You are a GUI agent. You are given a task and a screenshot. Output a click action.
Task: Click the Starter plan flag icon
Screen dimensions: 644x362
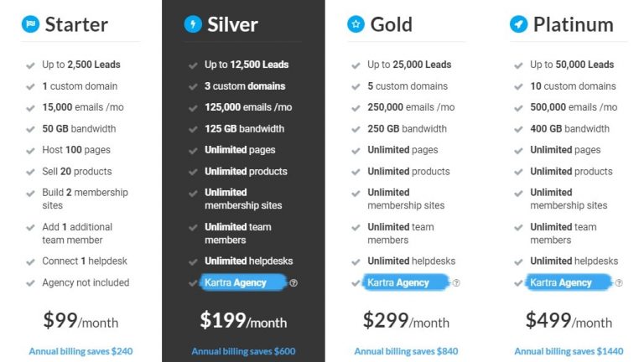point(30,24)
